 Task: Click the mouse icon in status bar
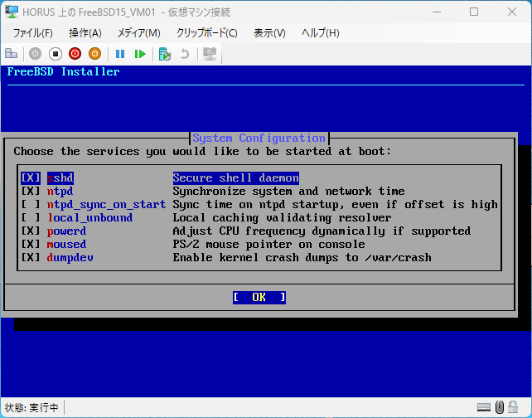click(x=500, y=406)
